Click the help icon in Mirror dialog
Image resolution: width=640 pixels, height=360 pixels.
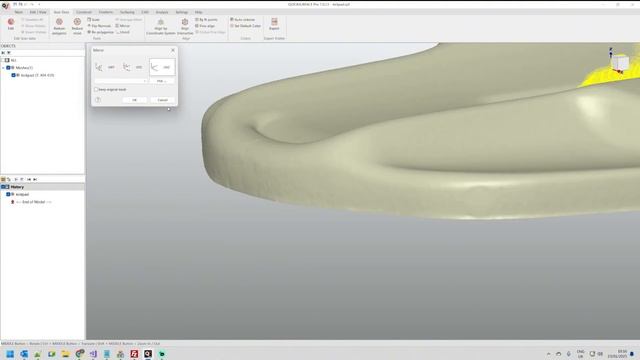[x=98, y=100]
